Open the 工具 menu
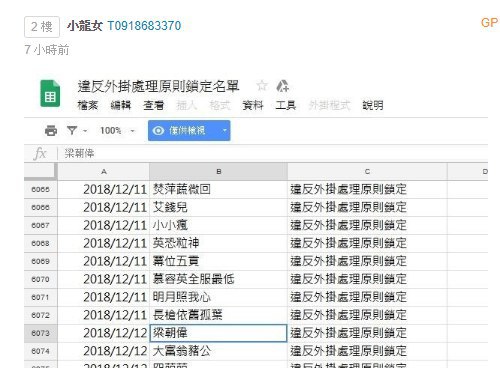The width and height of the screenshot is (500, 368). point(286,105)
